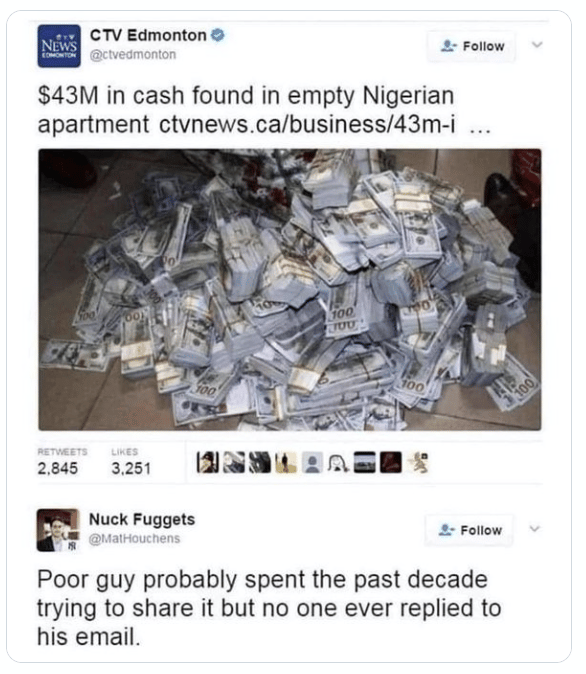Open the default grey silhouette liker avatar

click(x=312, y=463)
